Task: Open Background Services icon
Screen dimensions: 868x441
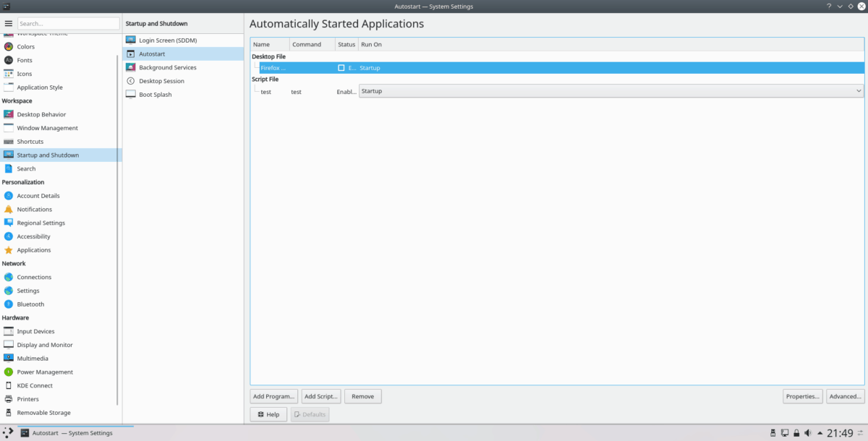Action: pyautogui.click(x=131, y=67)
